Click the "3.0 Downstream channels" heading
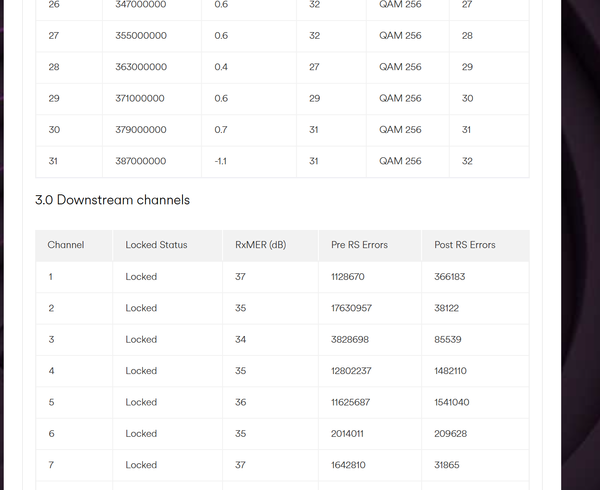 coord(112,200)
